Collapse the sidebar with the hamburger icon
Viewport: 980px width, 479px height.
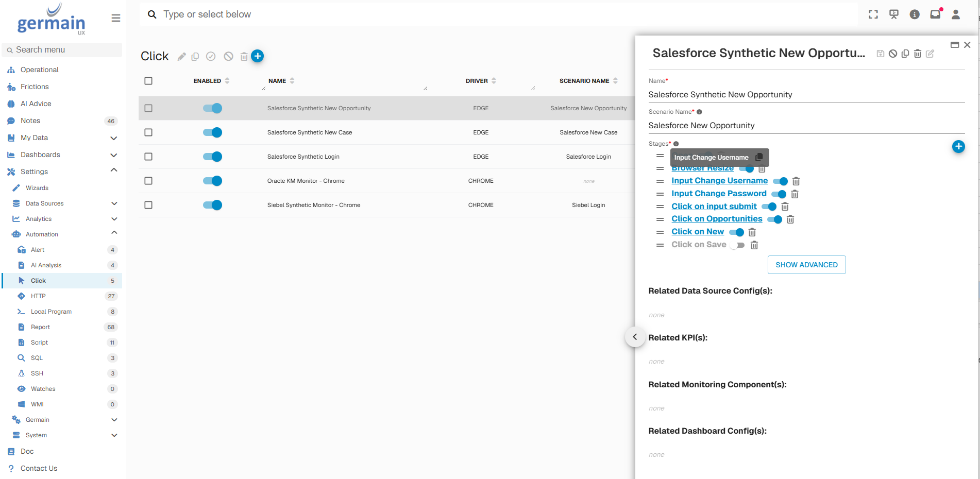point(116,19)
